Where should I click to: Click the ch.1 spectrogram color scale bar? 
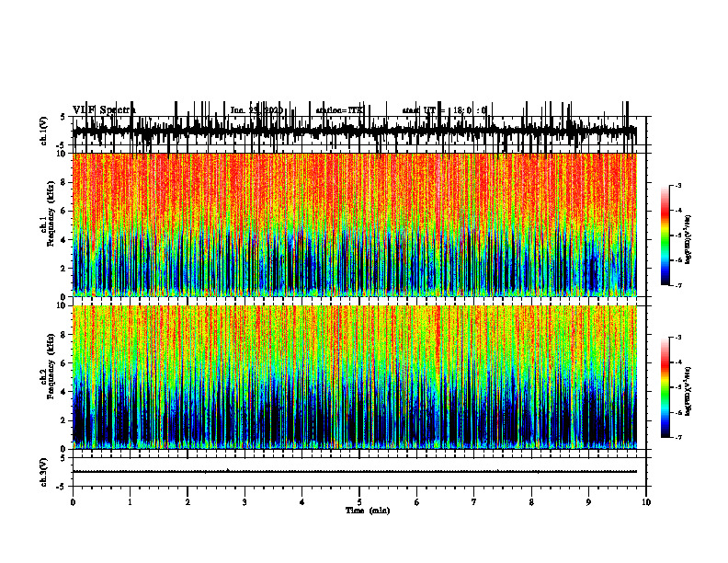[665, 235]
